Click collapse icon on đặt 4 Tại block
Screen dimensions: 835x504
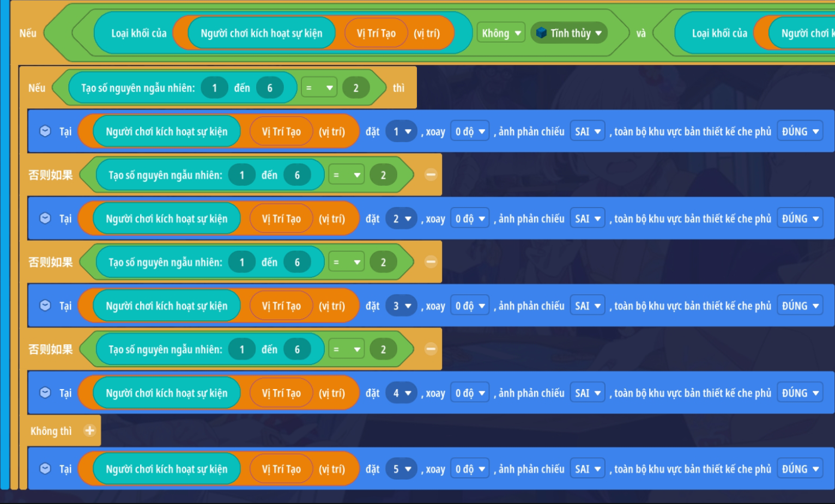point(45,393)
